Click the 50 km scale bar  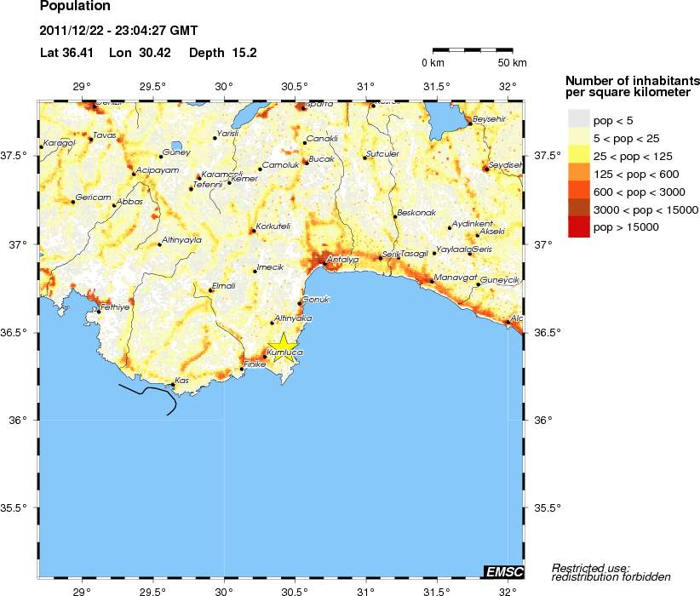click(473, 51)
